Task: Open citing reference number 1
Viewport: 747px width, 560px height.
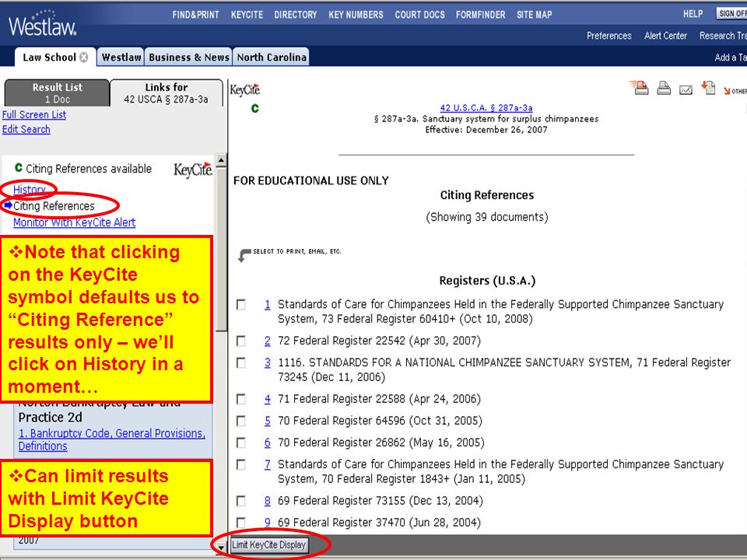Action: click(x=267, y=305)
